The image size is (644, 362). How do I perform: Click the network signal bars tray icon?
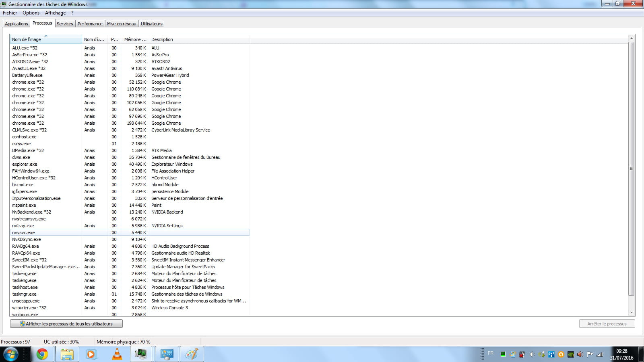pyautogui.click(x=600, y=354)
